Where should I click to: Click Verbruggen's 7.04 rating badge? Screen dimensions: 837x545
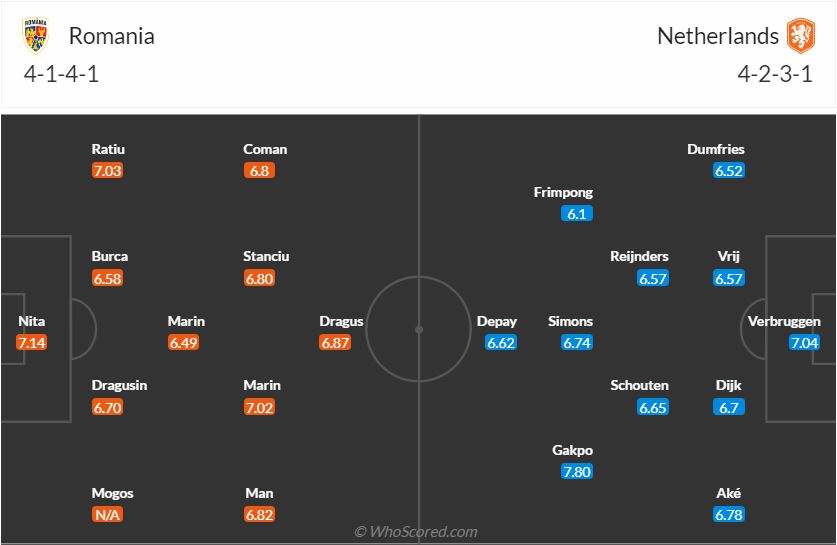[x=805, y=343]
